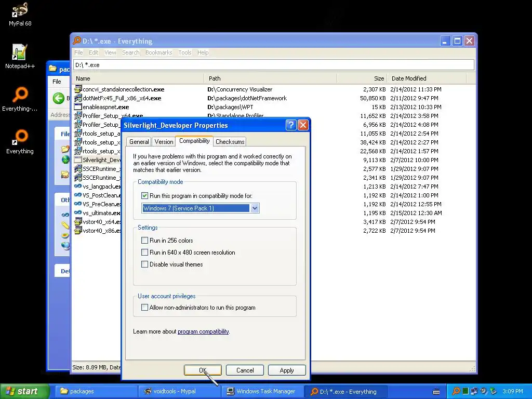The image size is (532, 399).
Task: Check Disable visual themes
Action: (x=144, y=264)
